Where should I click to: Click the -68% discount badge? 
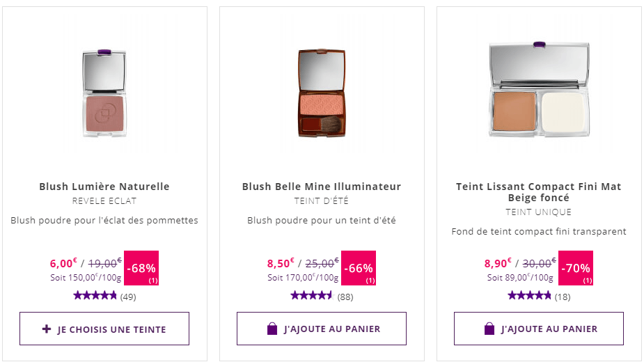tap(141, 268)
